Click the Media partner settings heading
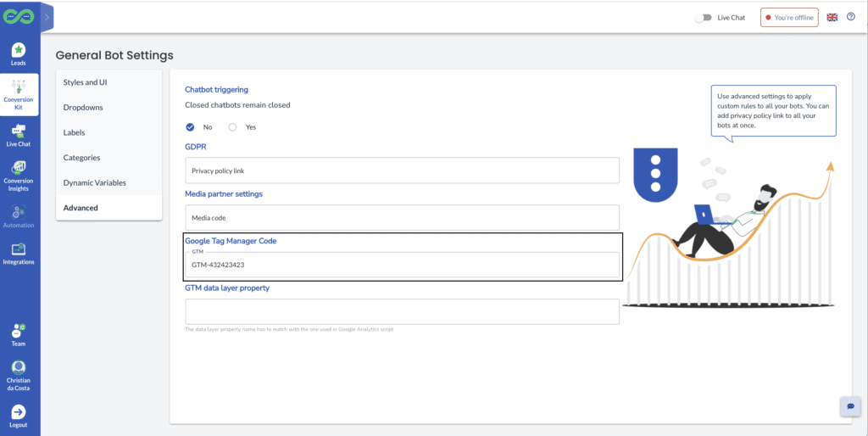 click(x=224, y=194)
